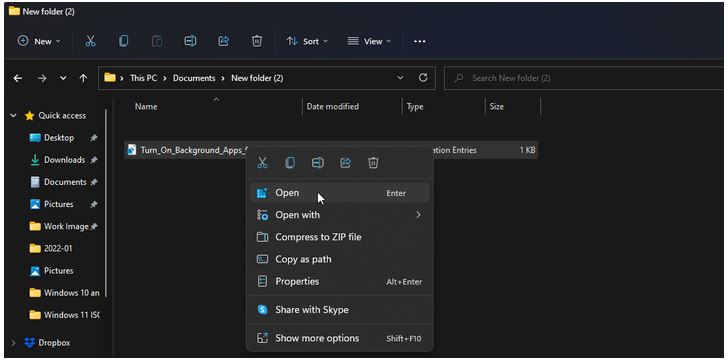Screen dimensions: 728x362
Task: Select Quick access in the navigation pane
Action: (62, 116)
